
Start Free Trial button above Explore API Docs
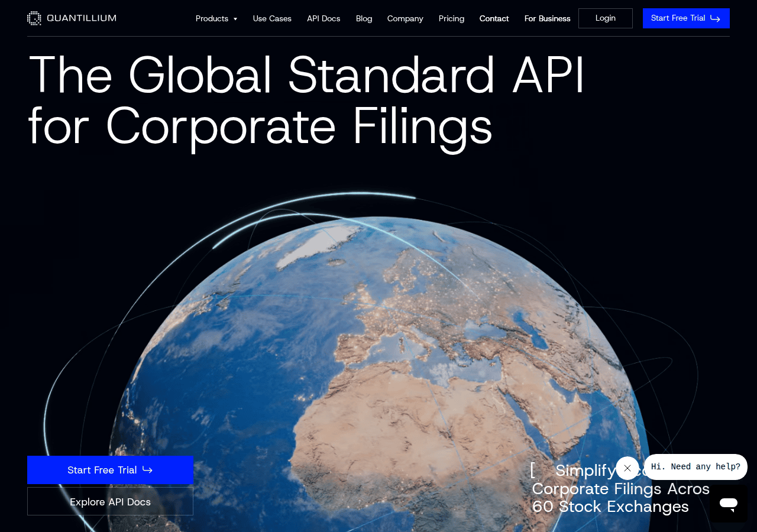pyautogui.click(x=110, y=470)
